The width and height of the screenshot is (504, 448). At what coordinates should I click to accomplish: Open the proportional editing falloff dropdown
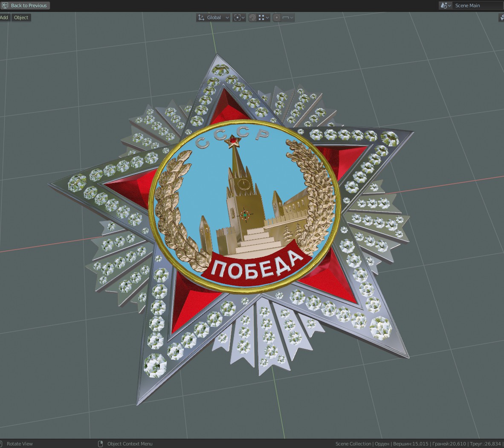pyautogui.click(x=288, y=17)
